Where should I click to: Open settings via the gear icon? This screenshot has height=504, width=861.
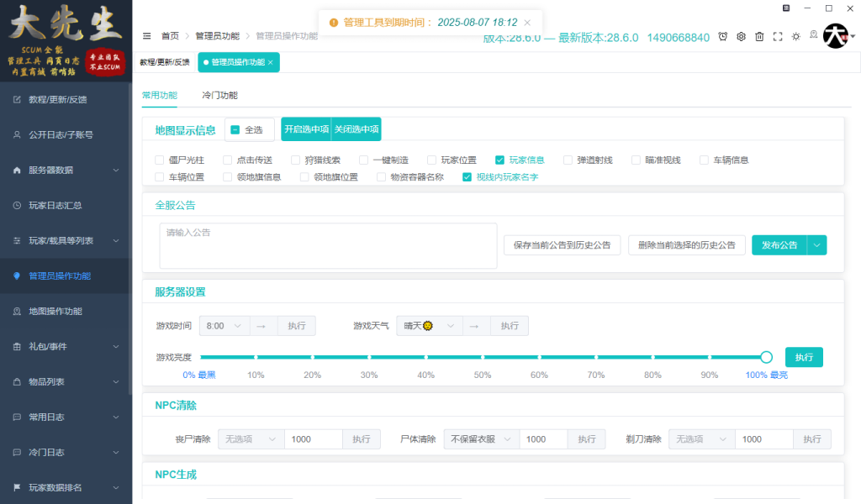741,36
